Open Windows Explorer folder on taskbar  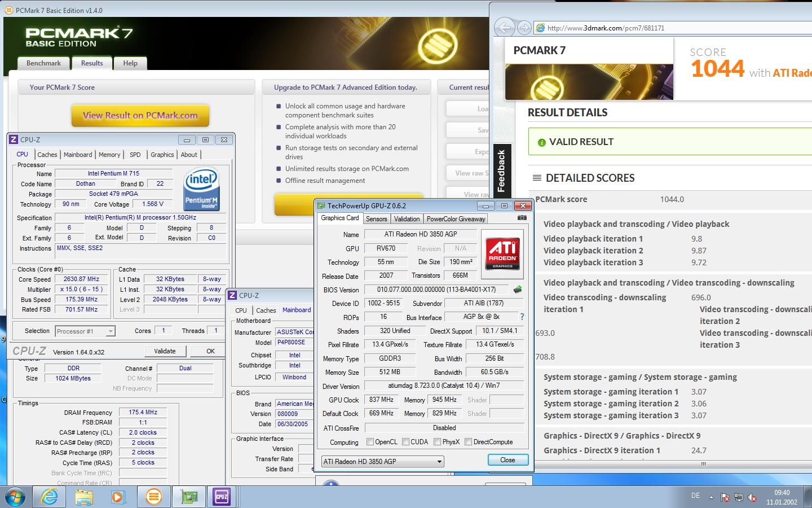tap(83, 497)
